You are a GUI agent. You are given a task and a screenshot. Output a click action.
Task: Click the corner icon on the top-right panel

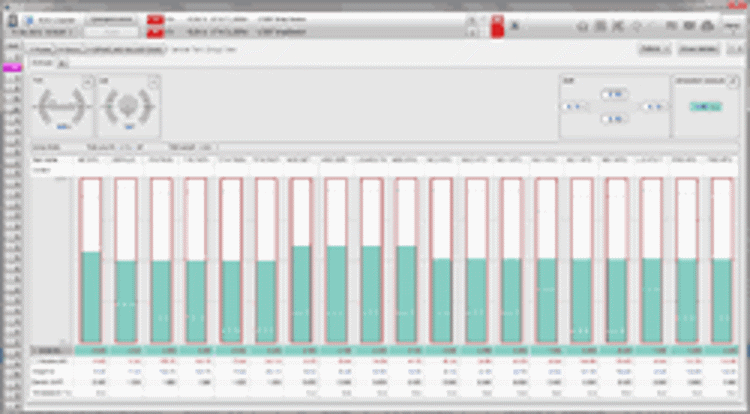[733, 80]
